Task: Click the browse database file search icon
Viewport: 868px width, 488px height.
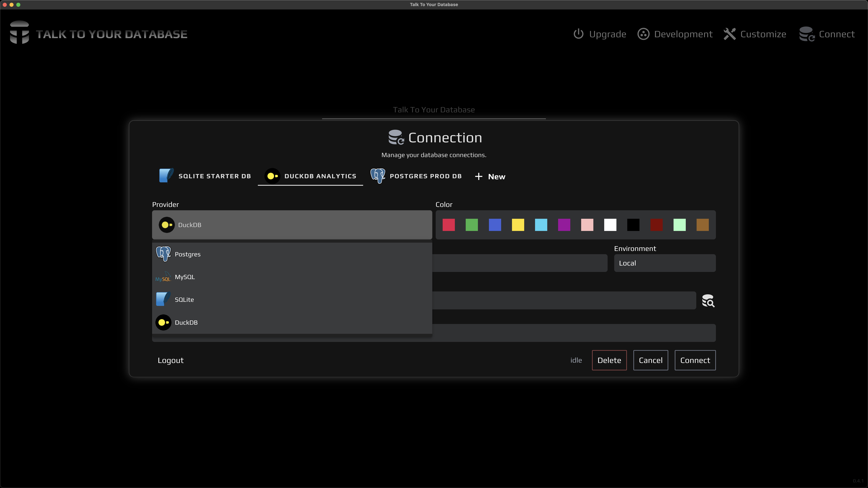Action: [x=708, y=301]
